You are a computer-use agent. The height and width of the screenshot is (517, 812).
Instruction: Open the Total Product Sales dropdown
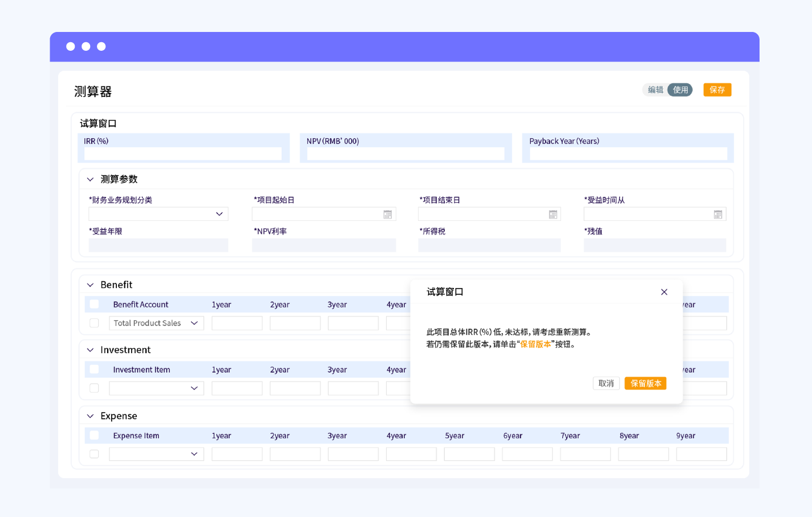pyautogui.click(x=156, y=323)
